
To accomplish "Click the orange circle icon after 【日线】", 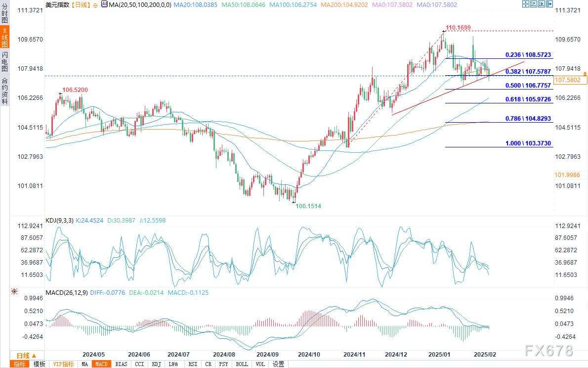I will coord(95,5).
